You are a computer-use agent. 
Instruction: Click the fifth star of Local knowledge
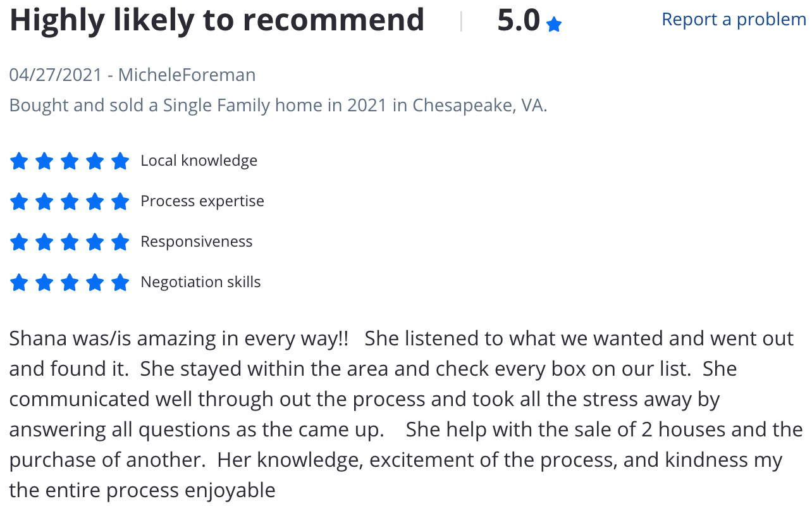coord(120,161)
